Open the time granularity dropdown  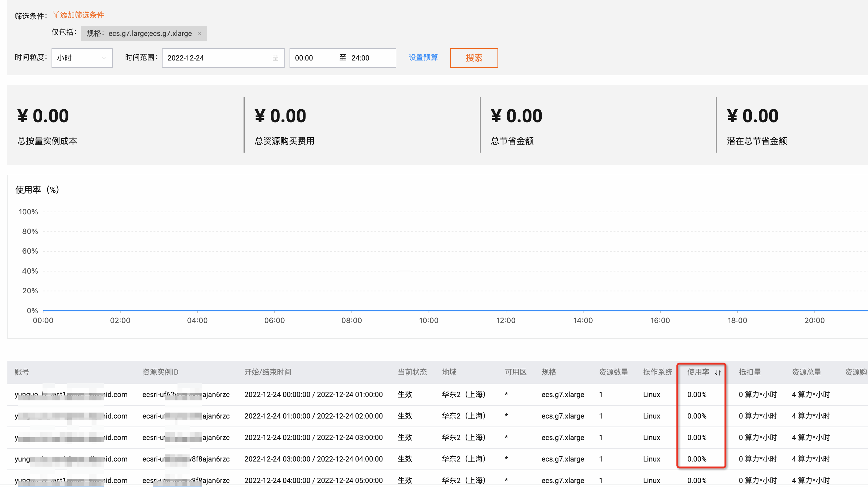tap(82, 58)
